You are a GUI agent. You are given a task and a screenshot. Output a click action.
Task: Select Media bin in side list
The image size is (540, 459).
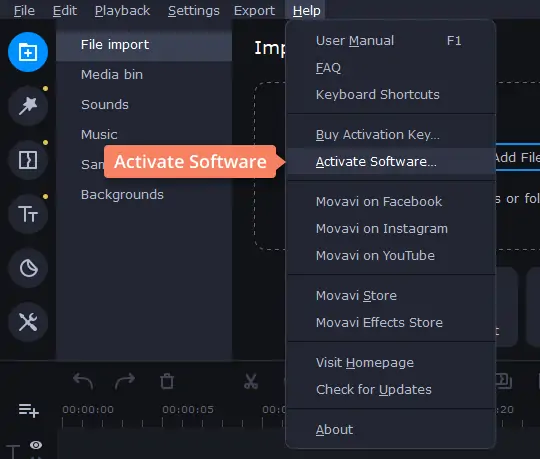pos(144,75)
